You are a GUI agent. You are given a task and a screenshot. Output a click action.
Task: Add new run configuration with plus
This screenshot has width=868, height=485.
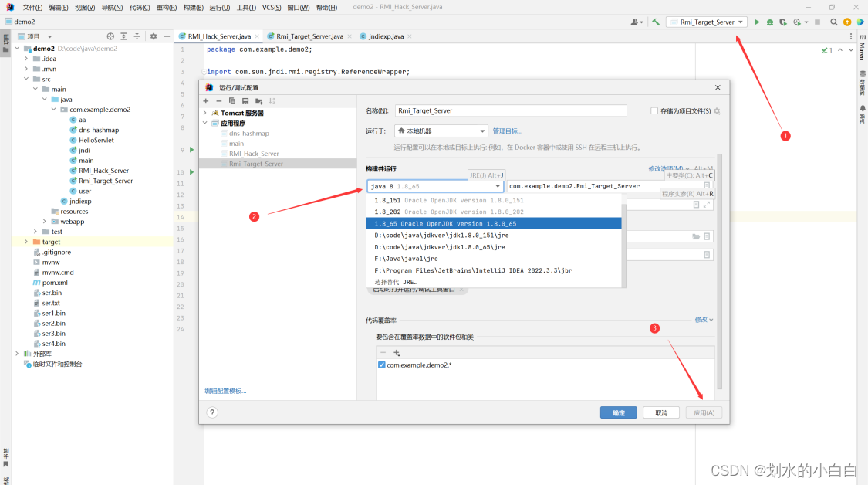206,101
